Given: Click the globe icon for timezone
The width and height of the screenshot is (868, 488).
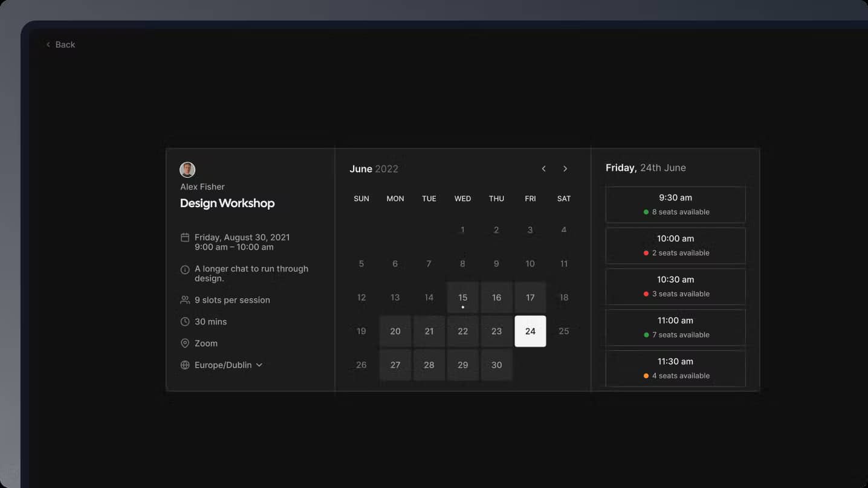Looking at the screenshot, I should click(x=185, y=365).
